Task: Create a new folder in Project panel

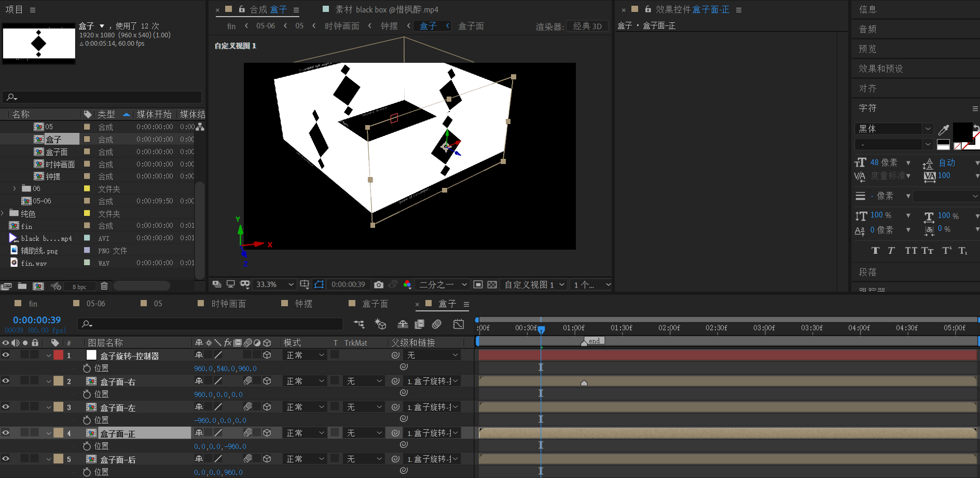Action: (22, 286)
